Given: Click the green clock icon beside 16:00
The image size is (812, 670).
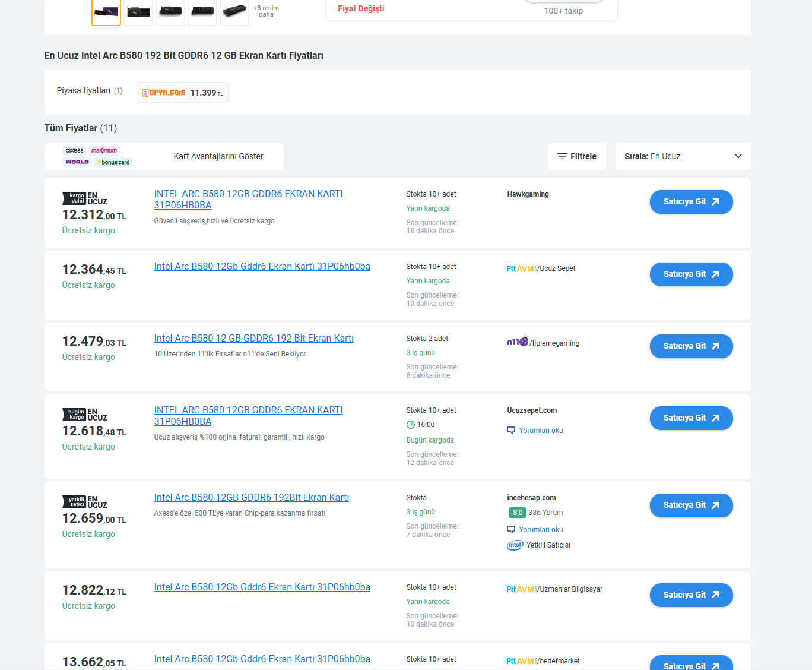Looking at the screenshot, I should (x=411, y=425).
